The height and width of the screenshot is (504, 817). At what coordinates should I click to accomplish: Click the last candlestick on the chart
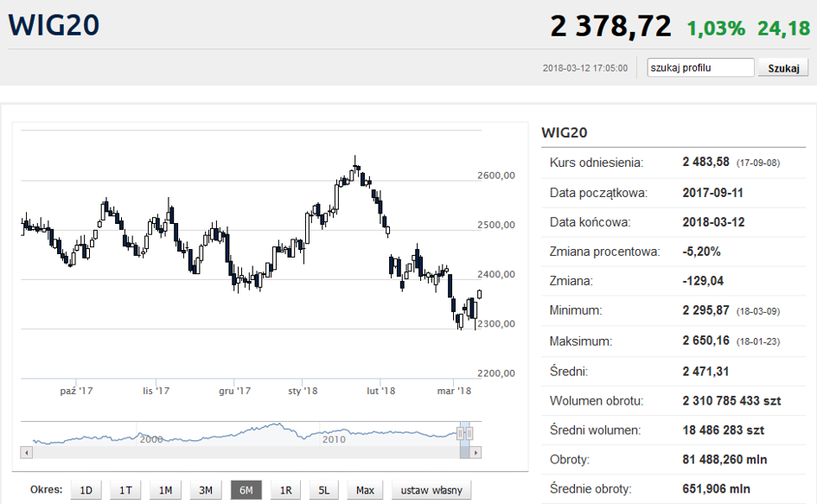click(x=479, y=294)
